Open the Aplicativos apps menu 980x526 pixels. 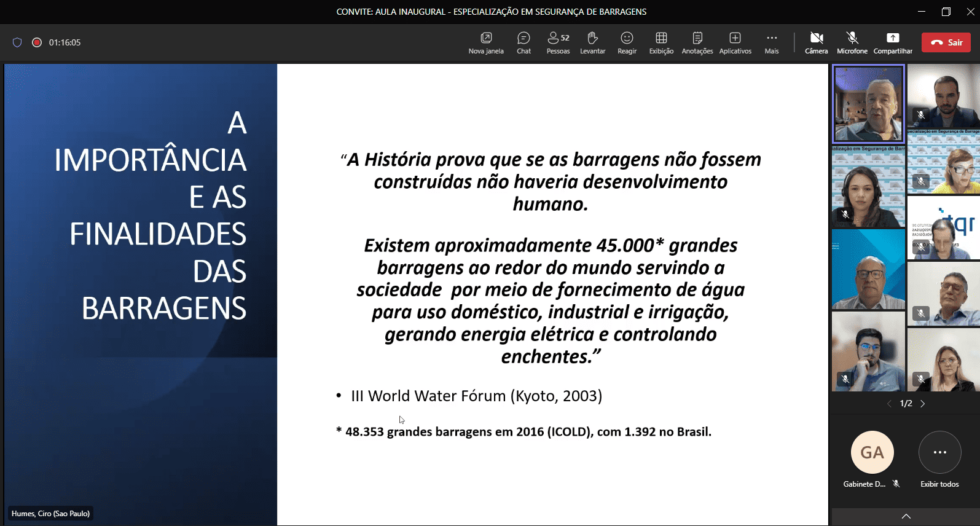(735, 42)
